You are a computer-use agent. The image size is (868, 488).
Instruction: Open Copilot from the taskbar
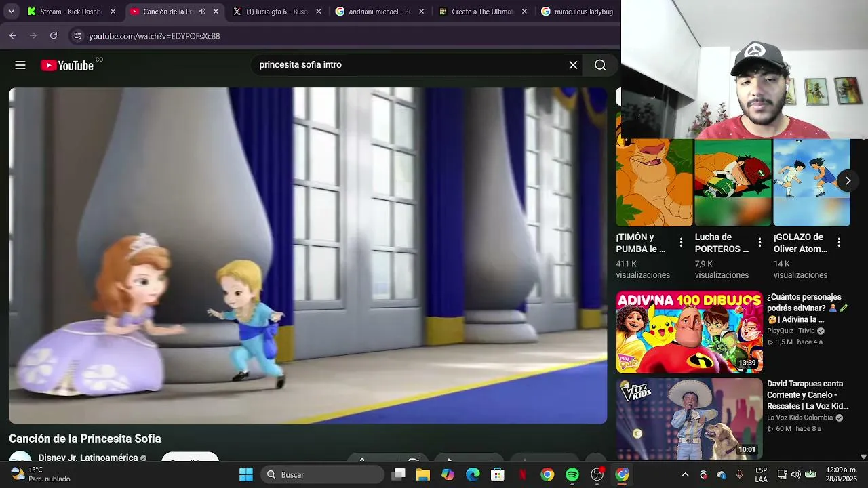(x=448, y=474)
